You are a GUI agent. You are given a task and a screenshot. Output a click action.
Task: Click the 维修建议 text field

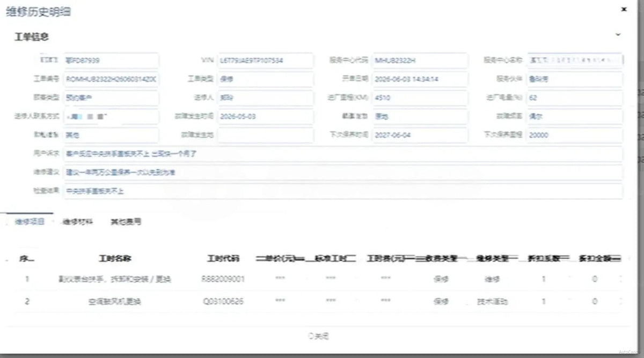pos(343,173)
